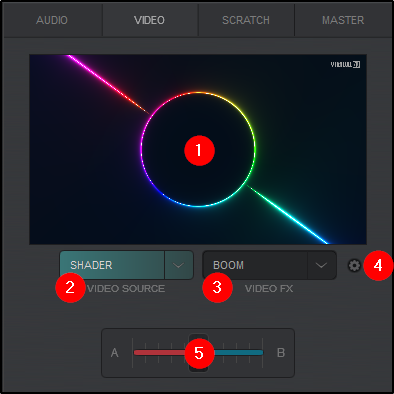The width and height of the screenshot is (394, 394).
Task: Click the VirtualDJ logo in the preview
Action: tap(345, 64)
